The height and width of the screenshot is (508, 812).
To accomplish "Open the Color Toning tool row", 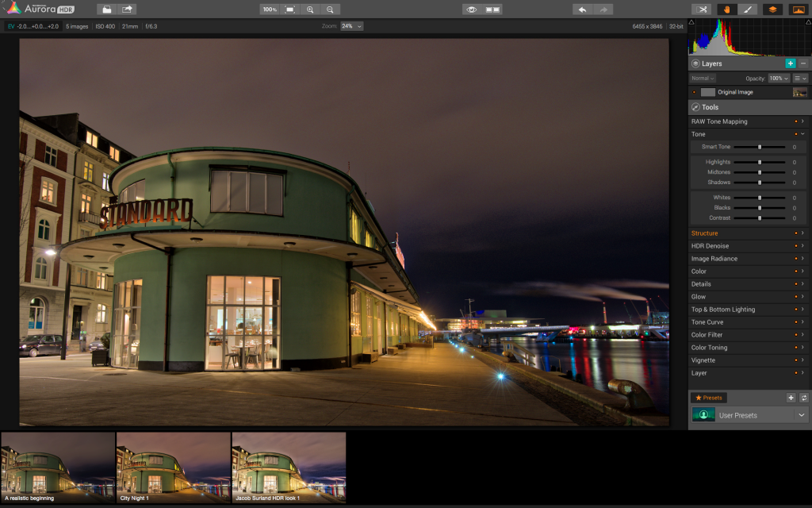I will [750, 348].
